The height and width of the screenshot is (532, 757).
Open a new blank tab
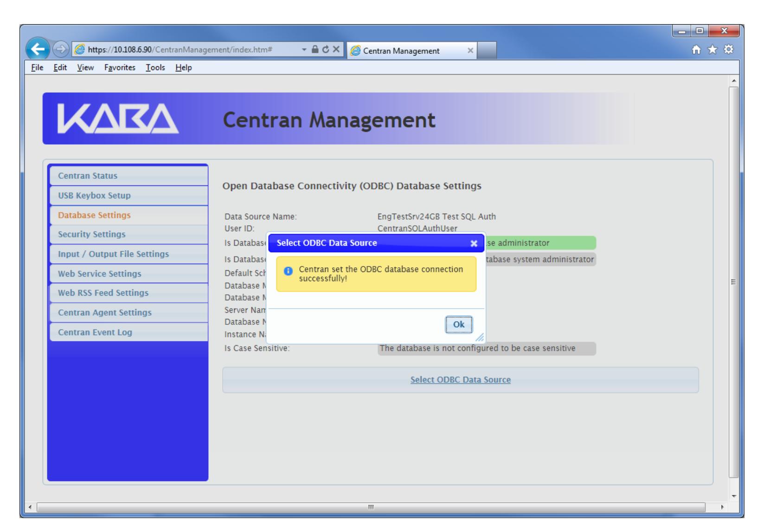487,50
